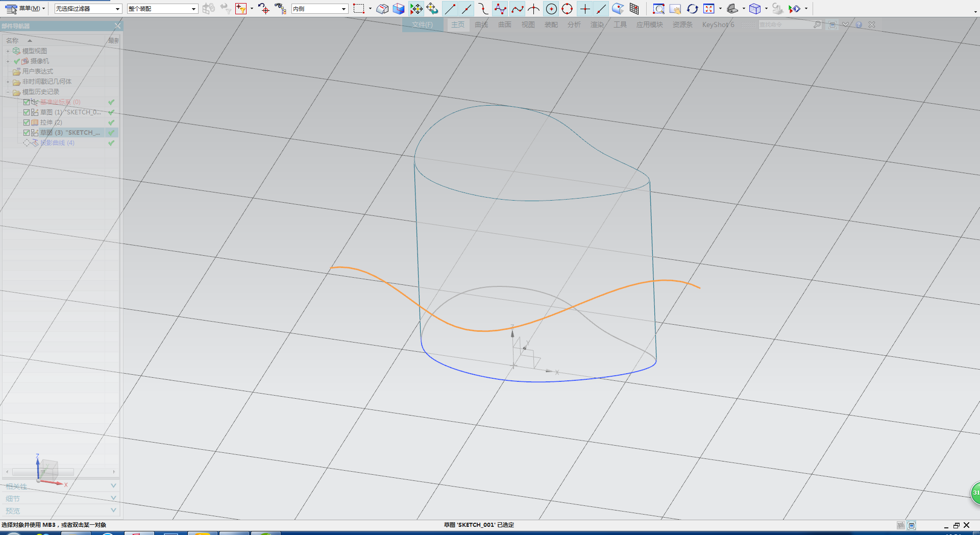Uncheck the 草图 (3) SKETCH checkbox
The width and height of the screenshot is (980, 535).
click(27, 133)
